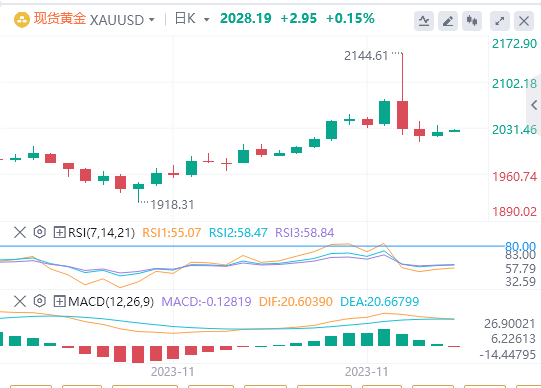Open the XAUUSD symbol dropdown arrow
The height and width of the screenshot is (388, 541).
(151, 20)
